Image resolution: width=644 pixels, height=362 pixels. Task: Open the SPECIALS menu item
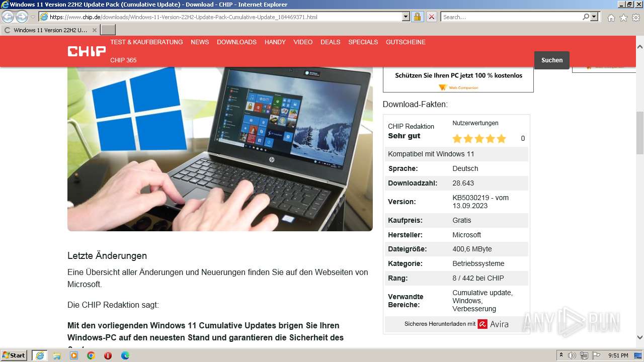(363, 42)
